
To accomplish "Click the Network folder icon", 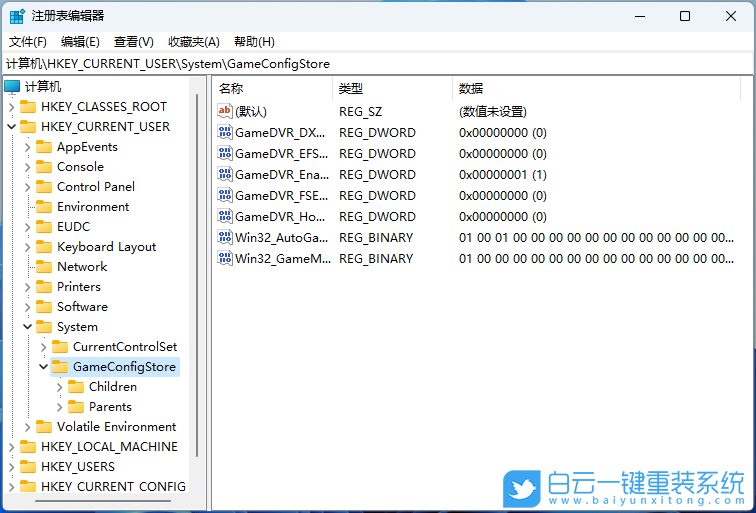I will pos(44,267).
